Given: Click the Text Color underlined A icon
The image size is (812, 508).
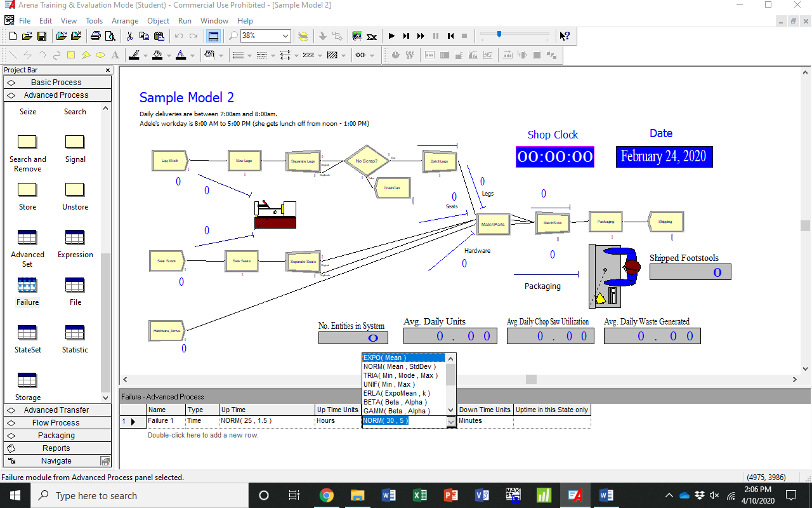Looking at the screenshot, I should click(181, 55).
